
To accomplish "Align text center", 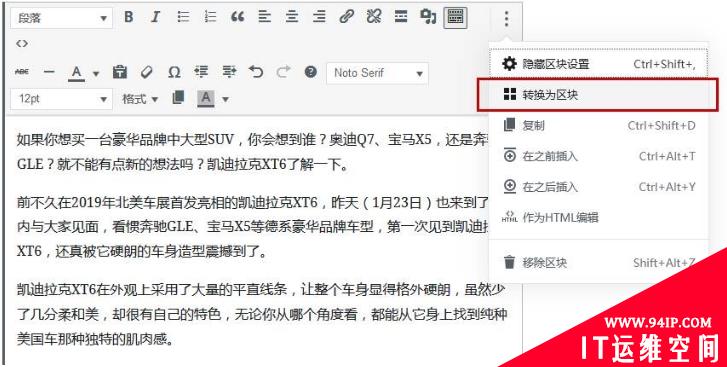I will coord(292,18).
